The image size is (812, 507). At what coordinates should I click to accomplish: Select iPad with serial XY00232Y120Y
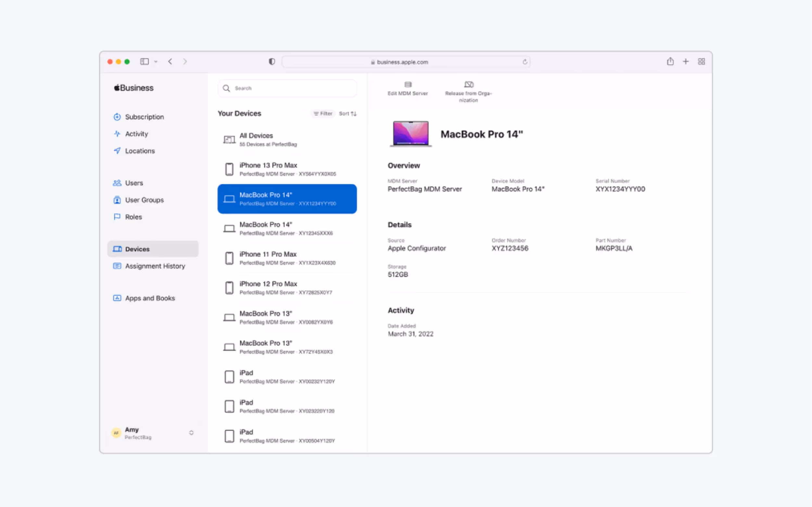[287, 377]
